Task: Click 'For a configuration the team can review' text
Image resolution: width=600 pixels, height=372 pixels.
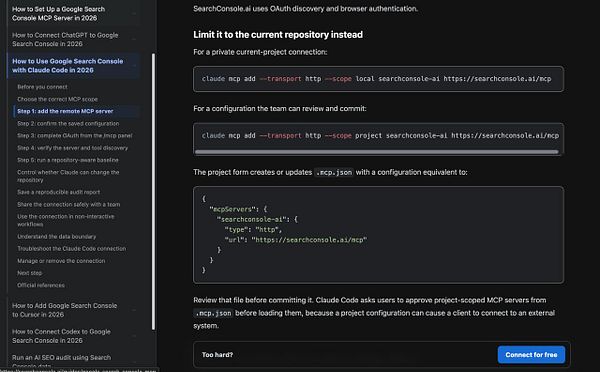Action: (280, 109)
